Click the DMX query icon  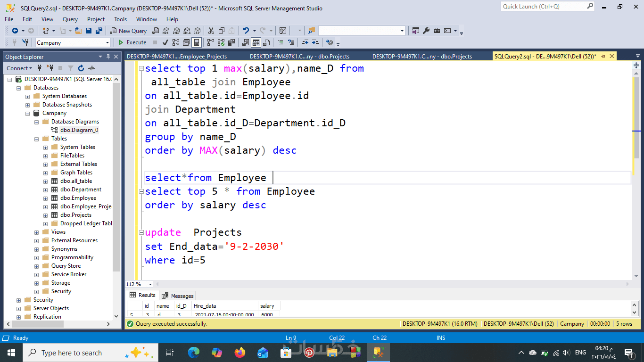click(176, 31)
